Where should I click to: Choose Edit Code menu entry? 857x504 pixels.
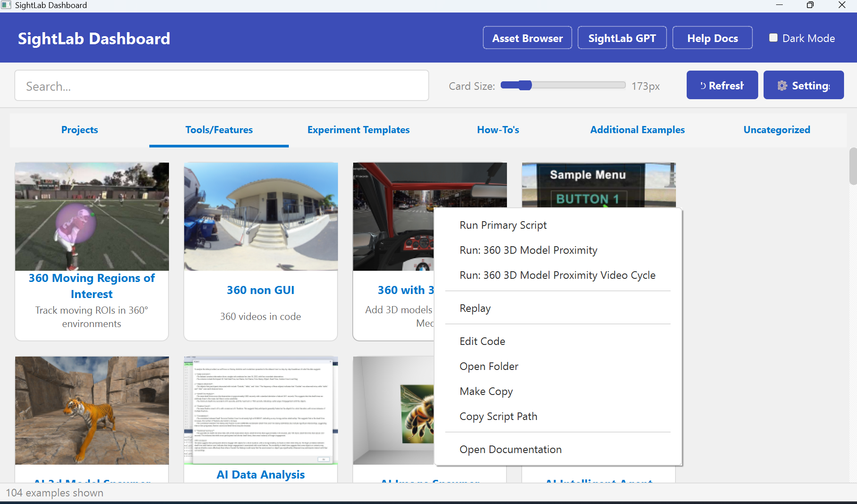point(482,341)
